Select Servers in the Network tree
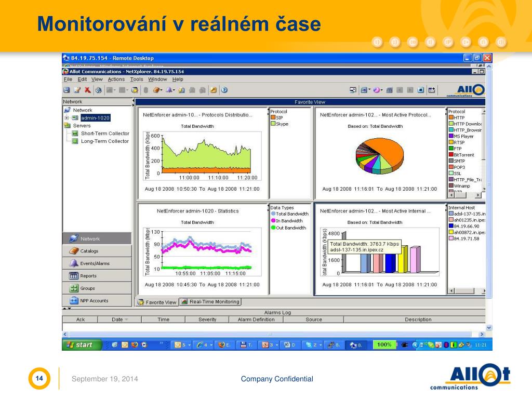Screen dimensions: 532x399 [82, 126]
